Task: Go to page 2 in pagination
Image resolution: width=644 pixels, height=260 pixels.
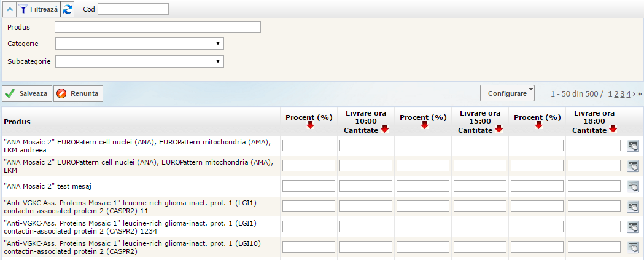Action: point(616,94)
